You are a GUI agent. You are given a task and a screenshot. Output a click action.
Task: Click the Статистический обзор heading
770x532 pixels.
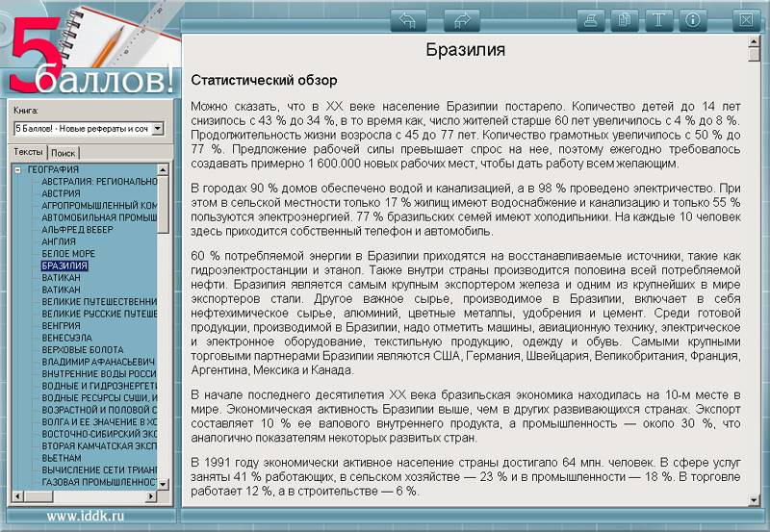(264, 81)
